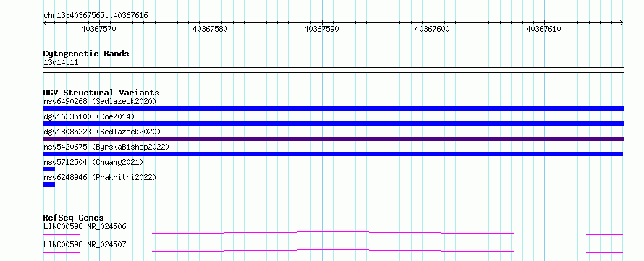The image size is (644, 261).
Task: Open variant label nsv6490268 (Sedlazeck2020)
Action: [100, 101]
